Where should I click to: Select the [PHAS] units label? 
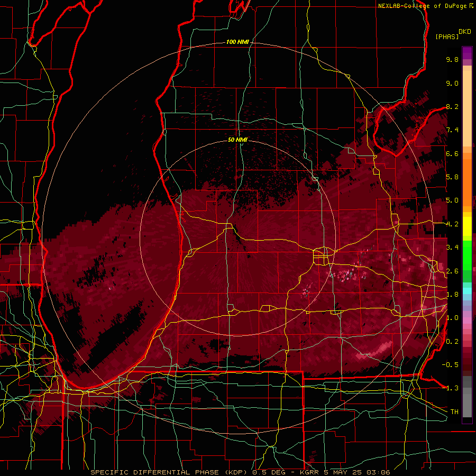(447, 36)
